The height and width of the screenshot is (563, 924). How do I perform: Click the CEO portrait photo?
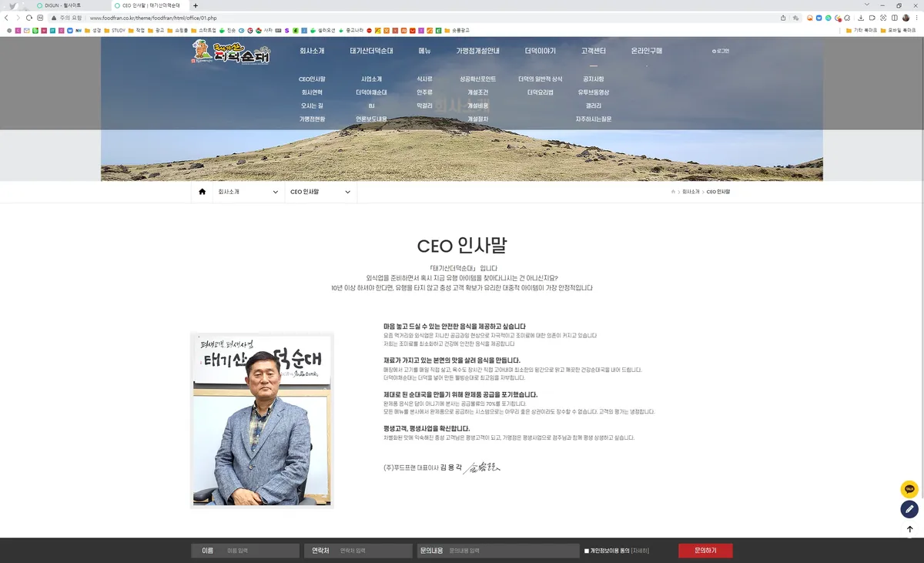[x=262, y=421]
